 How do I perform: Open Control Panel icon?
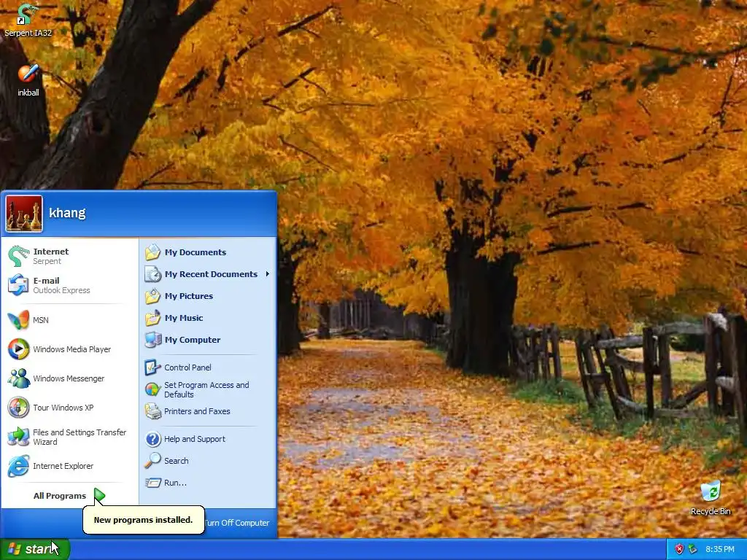(x=153, y=367)
